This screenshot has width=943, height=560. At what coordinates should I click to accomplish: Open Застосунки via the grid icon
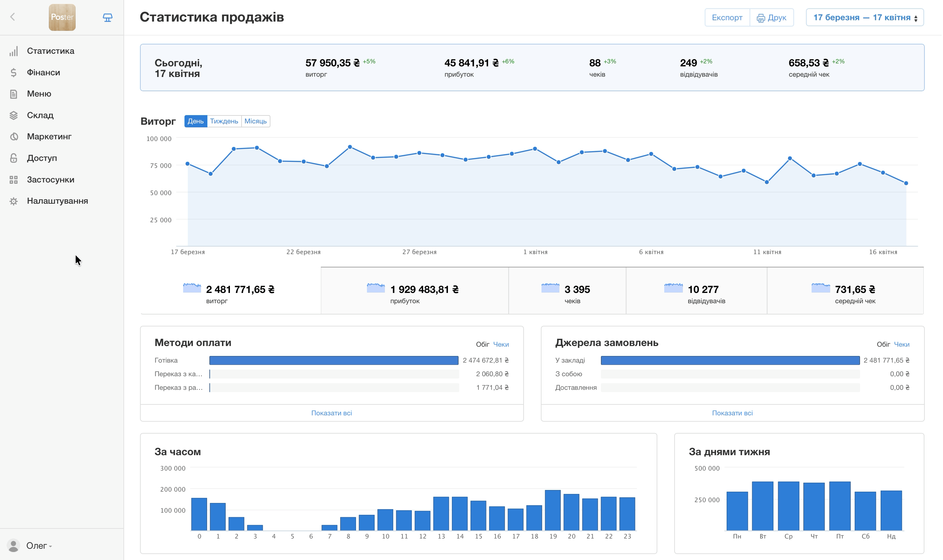point(14,179)
